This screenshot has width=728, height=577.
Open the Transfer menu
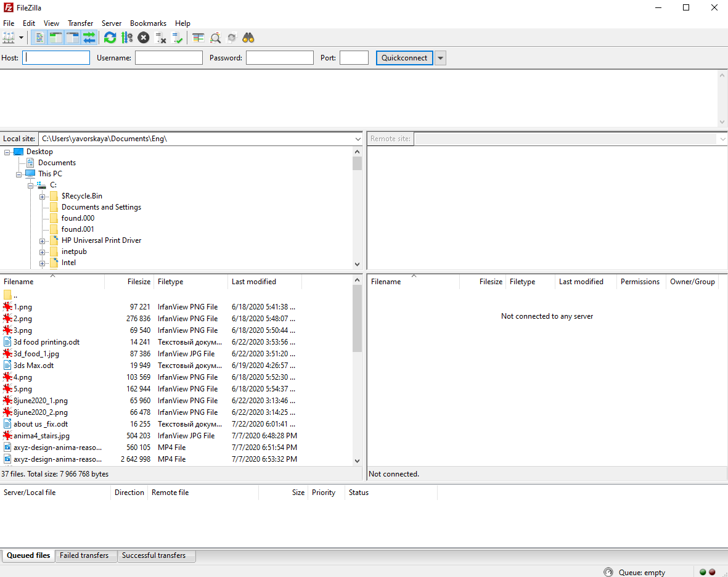tap(81, 23)
